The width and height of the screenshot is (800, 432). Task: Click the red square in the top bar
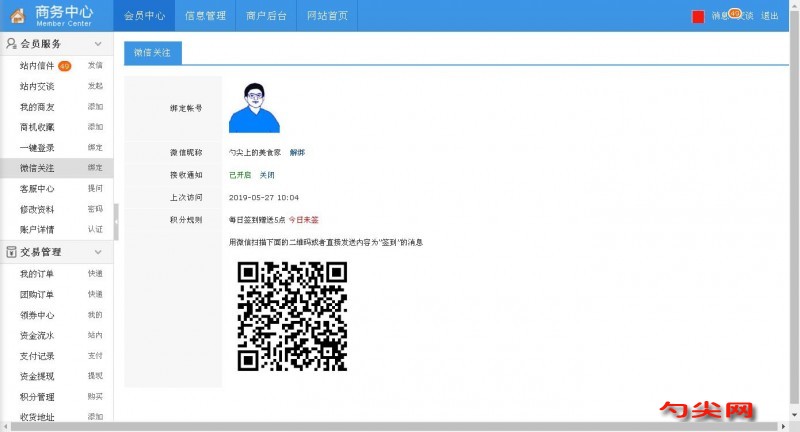(x=698, y=17)
